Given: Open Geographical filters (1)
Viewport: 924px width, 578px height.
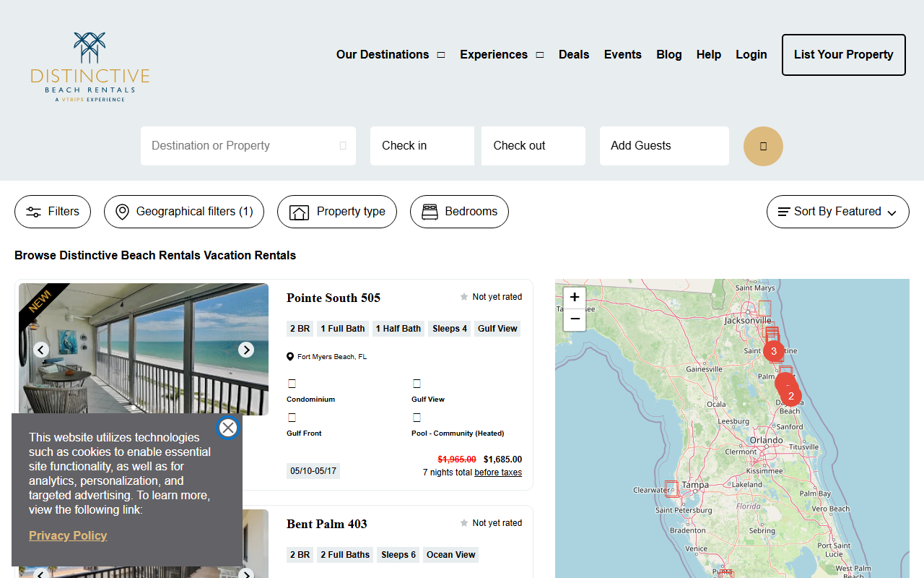Looking at the screenshot, I should pyautogui.click(x=184, y=212).
